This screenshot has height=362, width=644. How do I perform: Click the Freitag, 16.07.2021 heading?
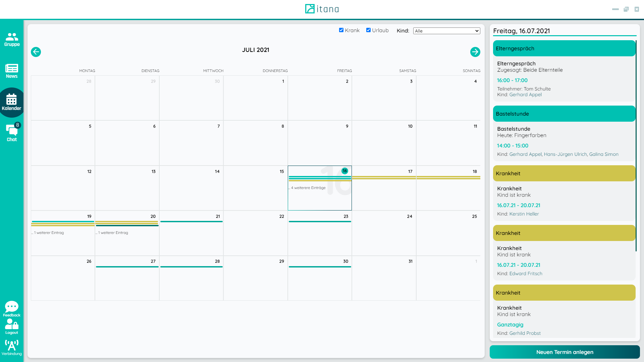coord(521,31)
